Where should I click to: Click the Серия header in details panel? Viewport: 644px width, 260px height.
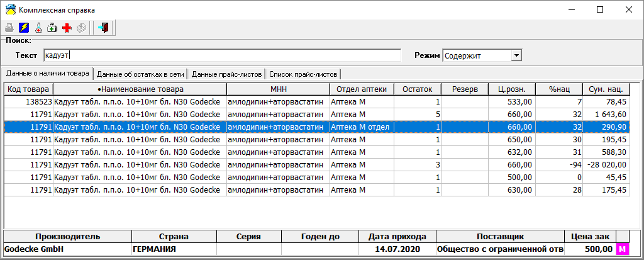pyautogui.click(x=249, y=237)
